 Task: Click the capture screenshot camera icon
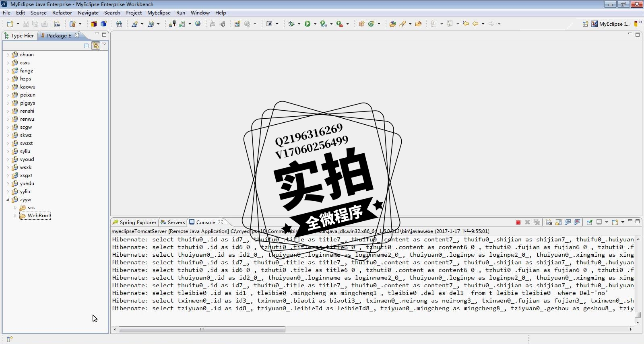pos(269,24)
